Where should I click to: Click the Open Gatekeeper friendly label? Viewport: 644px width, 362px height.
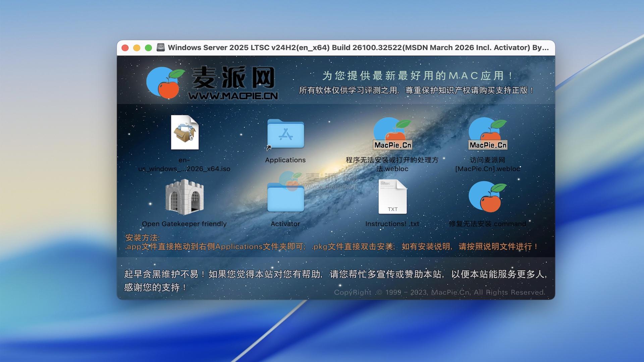(x=184, y=224)
